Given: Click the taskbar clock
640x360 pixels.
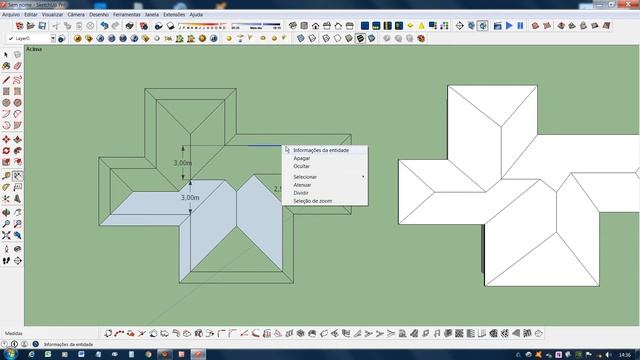Looking at the screenshot, I should pos(624,355).
